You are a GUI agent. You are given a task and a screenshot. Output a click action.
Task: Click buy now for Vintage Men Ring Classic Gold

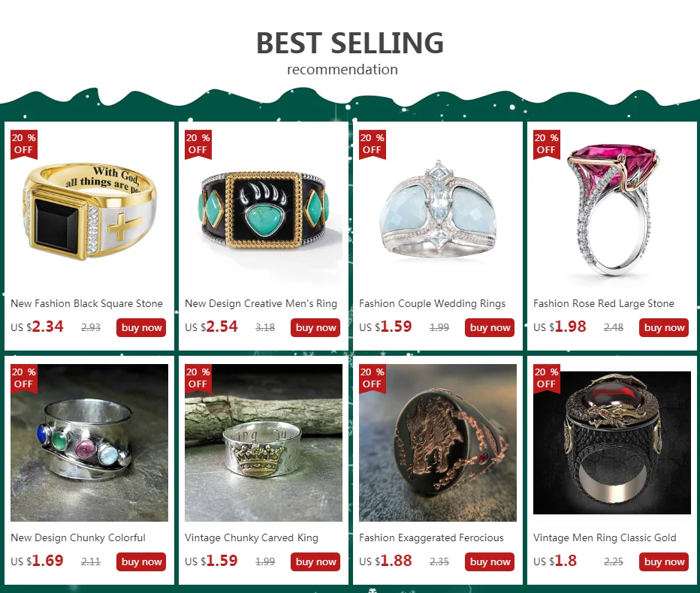pyautogui.click(x=664, y=561)
